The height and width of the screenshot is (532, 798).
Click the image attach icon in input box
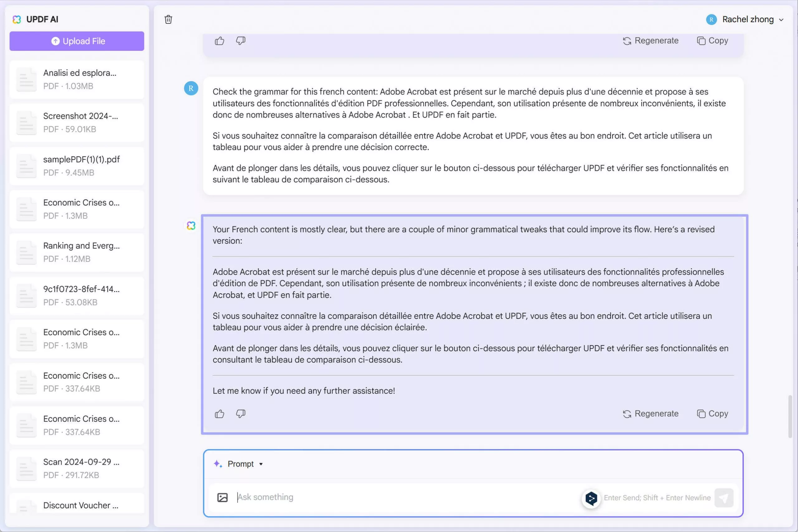click(222, 497)
